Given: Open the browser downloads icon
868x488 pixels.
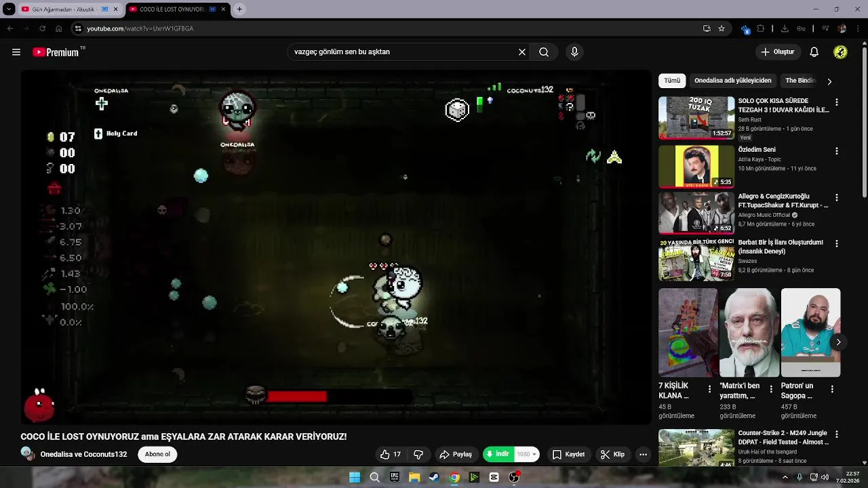Looking at the screenshot, I should click(785, 28).
